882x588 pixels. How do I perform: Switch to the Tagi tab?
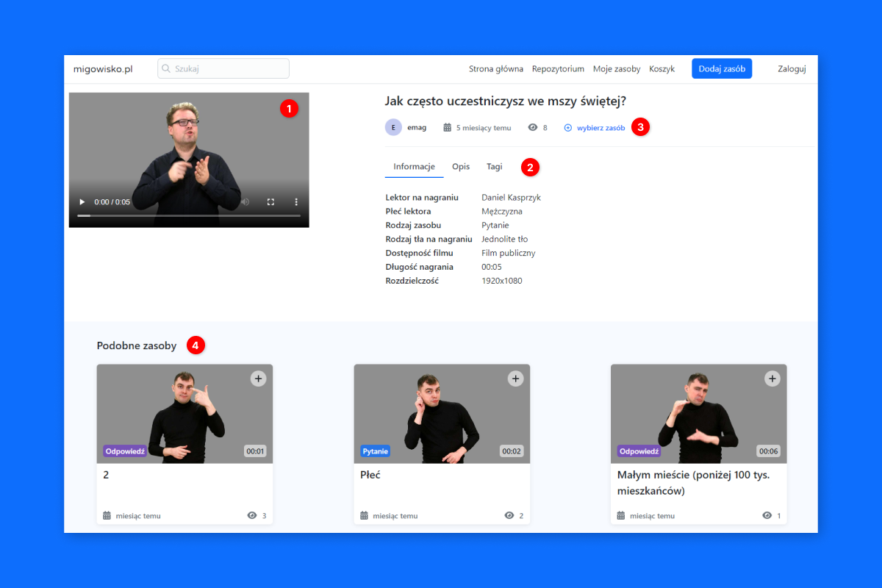point(495,167)
